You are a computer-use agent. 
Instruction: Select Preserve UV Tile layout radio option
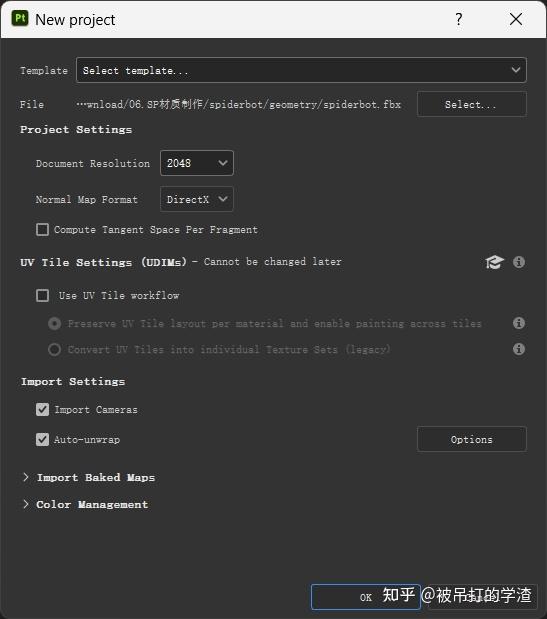[x=54, y=324]
